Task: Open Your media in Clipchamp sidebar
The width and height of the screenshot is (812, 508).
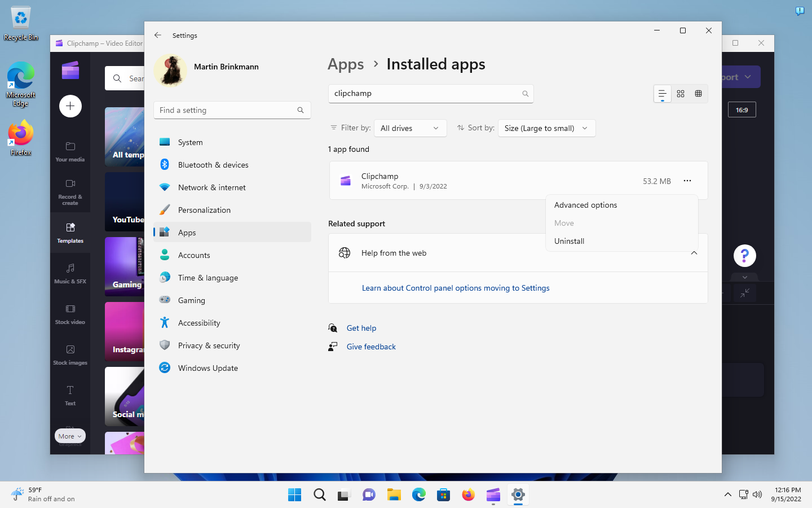Action: tap(70, 152)
